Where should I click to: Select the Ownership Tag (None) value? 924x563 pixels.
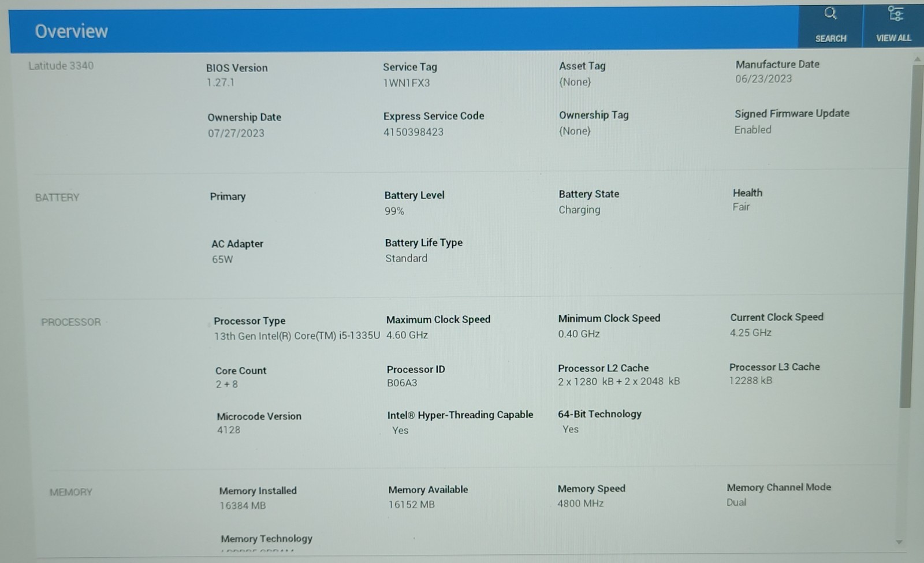coord(575,131)
